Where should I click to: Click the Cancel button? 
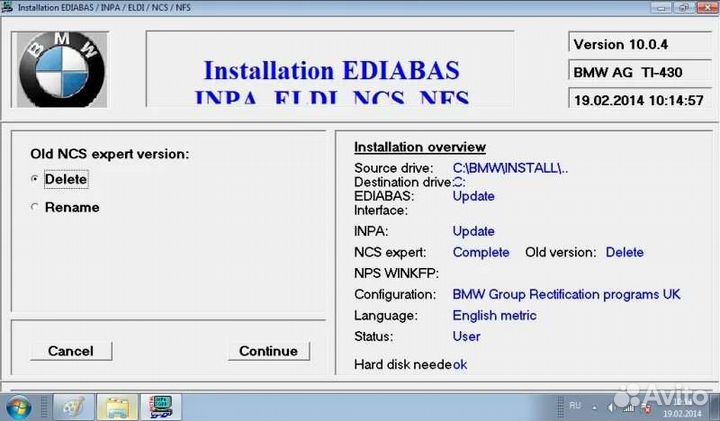pos(71,351)
